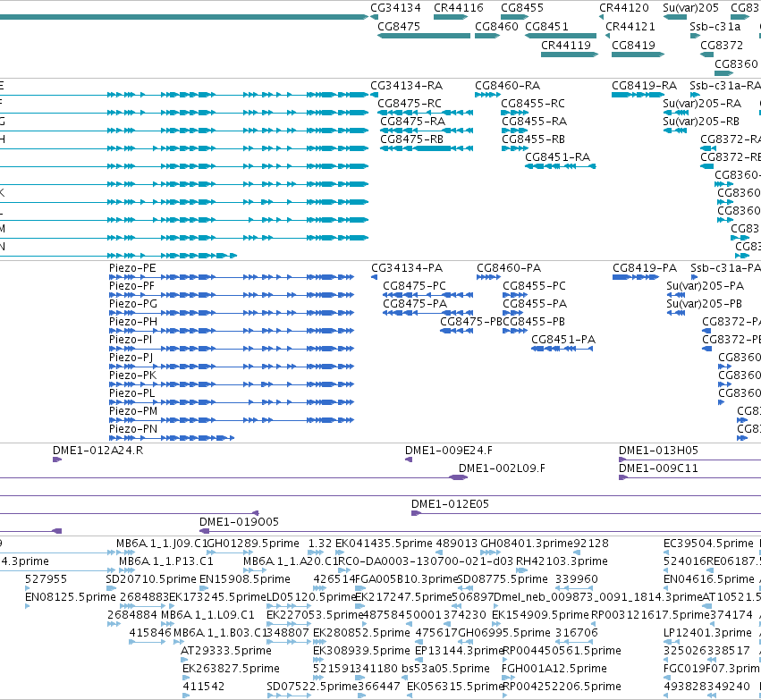
Task: Click the CG34134 gene label
Action: [395, 8]
